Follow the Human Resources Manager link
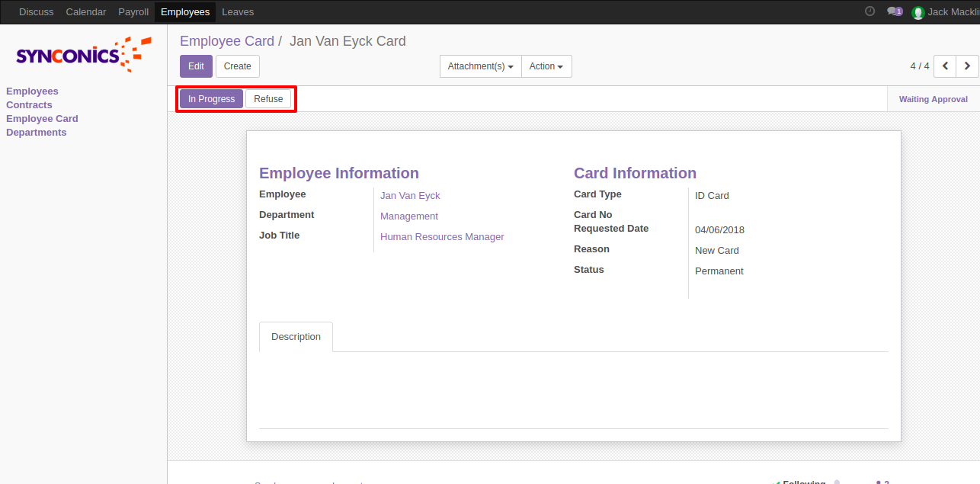This screenshot has height=484, width=980. (x=442, y=237)
